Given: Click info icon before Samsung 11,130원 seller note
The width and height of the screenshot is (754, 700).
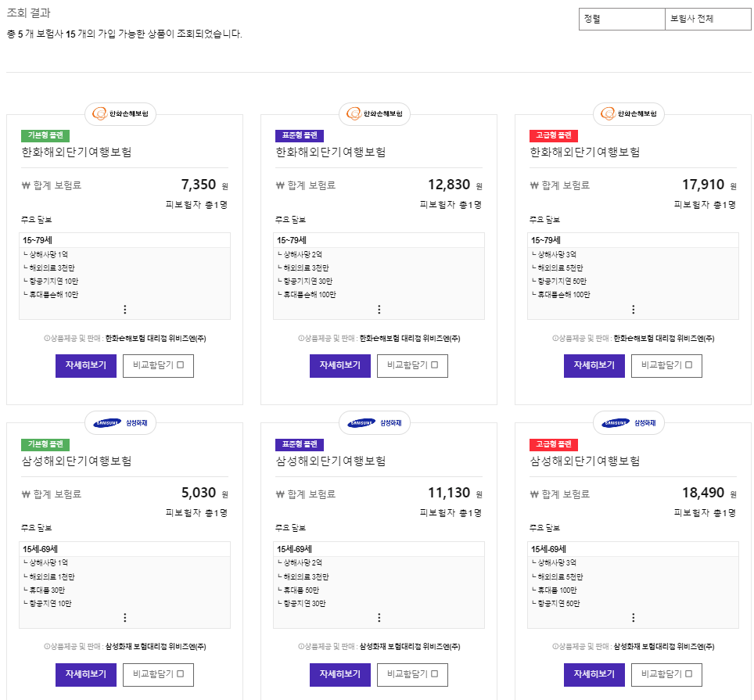Looking at the screenshot, I should 301,647.
